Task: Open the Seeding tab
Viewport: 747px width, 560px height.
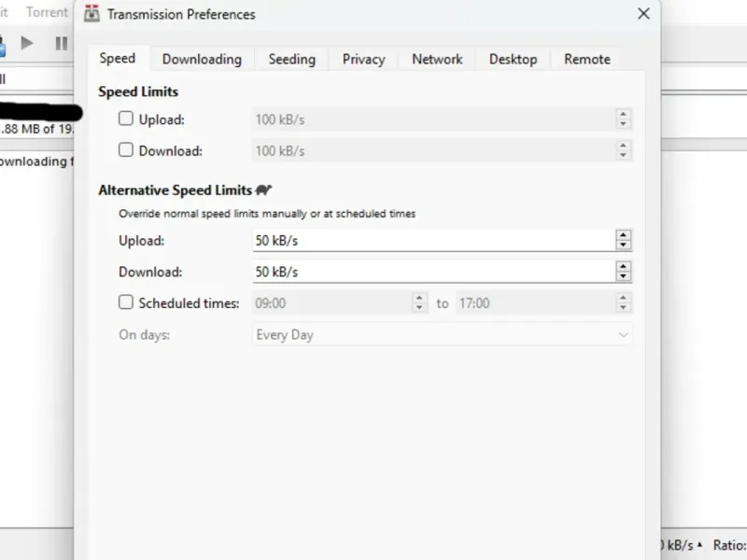Action: point(291,59)
